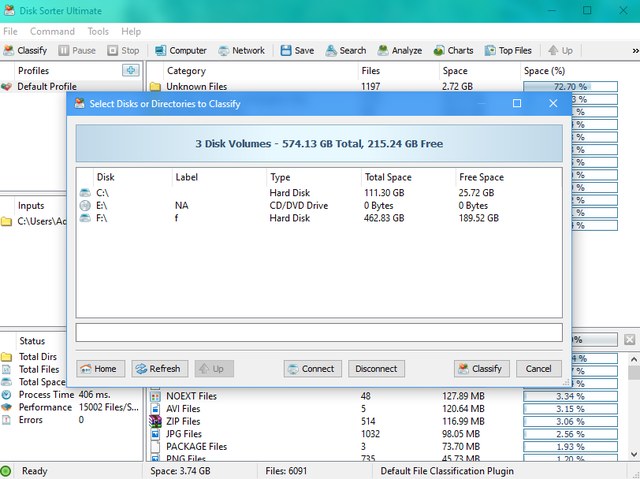Click the Network toolbar icon

point(240,50)
